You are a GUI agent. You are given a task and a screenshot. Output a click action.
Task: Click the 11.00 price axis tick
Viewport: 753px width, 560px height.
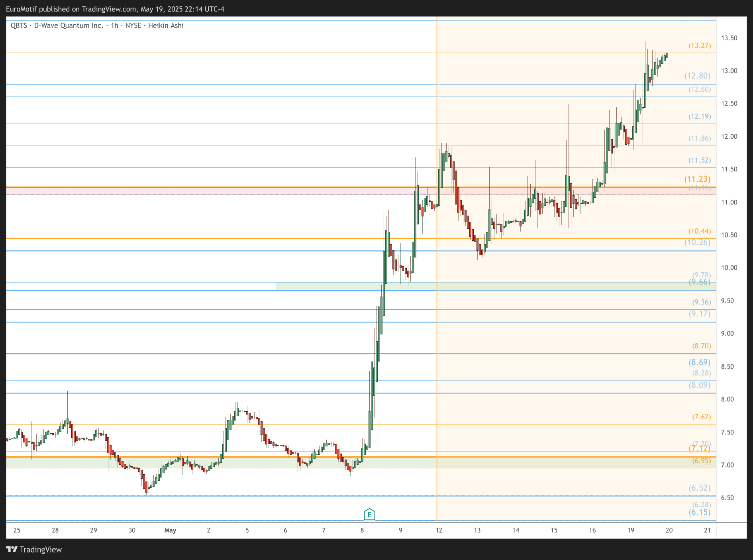[729, 202]
